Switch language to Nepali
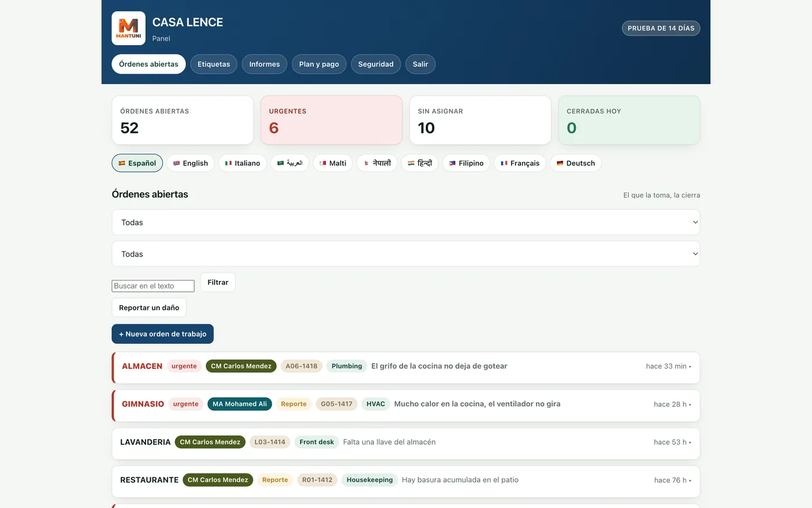 coord(377,163)
